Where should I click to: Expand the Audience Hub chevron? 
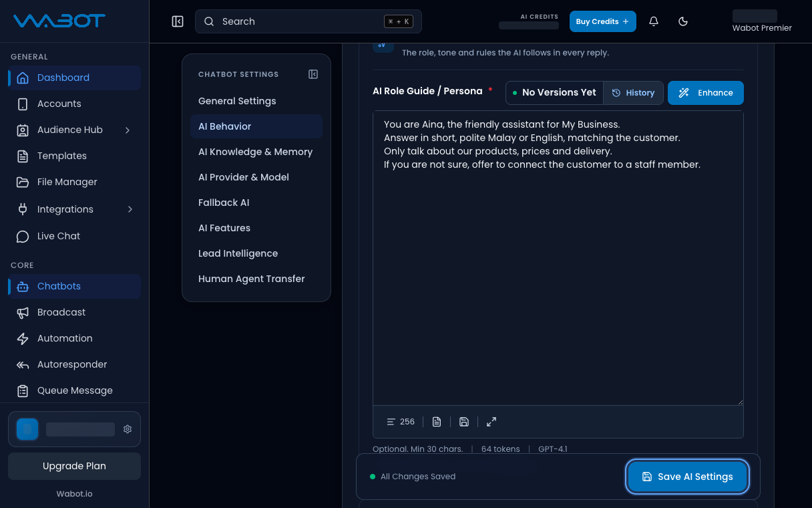pos(128,130)
